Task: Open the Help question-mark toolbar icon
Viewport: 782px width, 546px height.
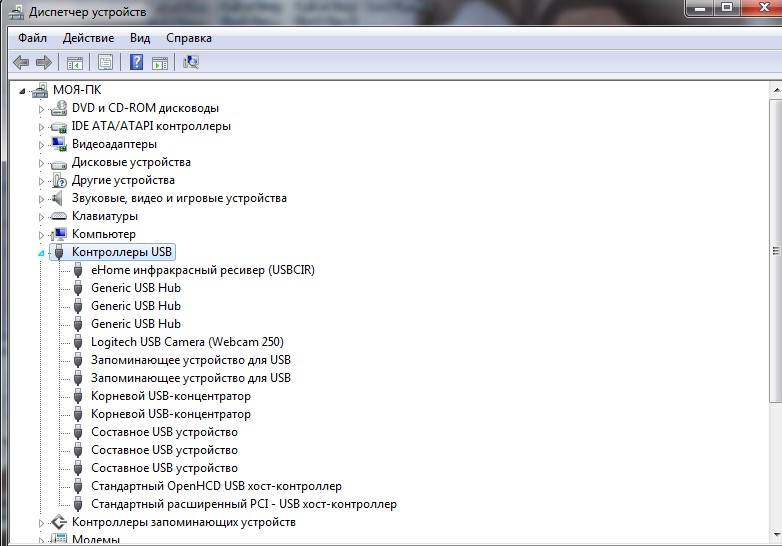Action: [x=136, y=62]
